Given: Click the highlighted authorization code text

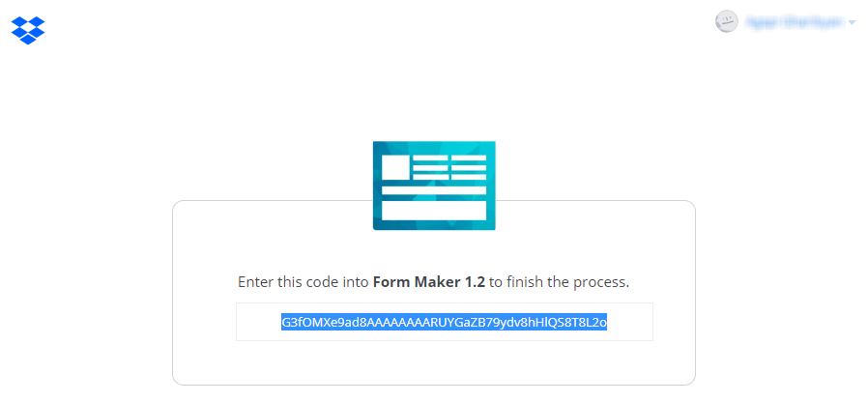Looking at the screenshot, I should [444, 322].
